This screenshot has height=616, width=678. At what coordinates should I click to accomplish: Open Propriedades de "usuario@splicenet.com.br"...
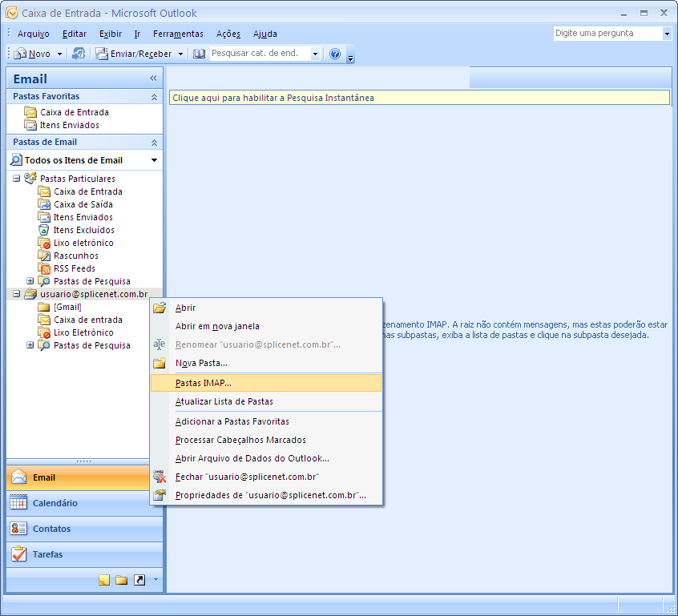266,495
